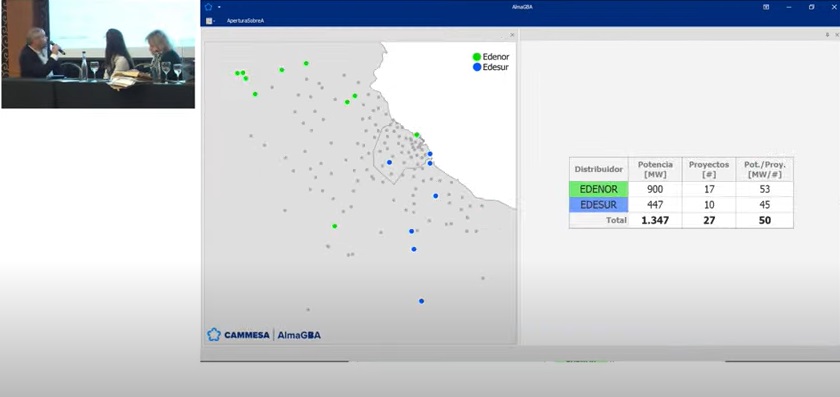Click the southernmost blue Edesur map point
This screenshot has height=397, width=840.
pyautogui.click(x=422, y=301)
